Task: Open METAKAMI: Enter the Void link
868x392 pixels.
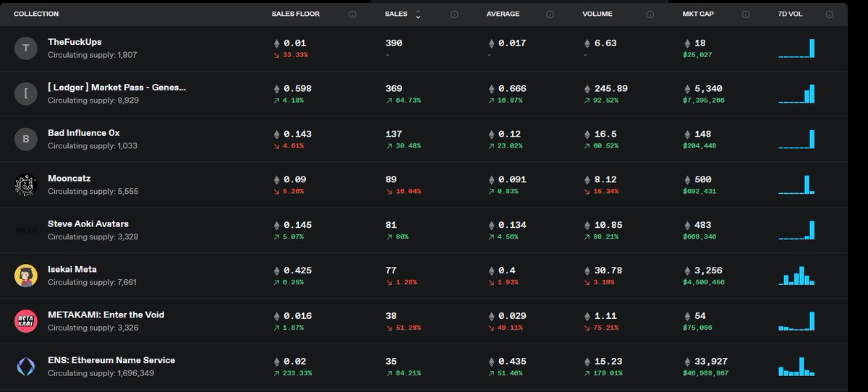Action: point(106,315)
